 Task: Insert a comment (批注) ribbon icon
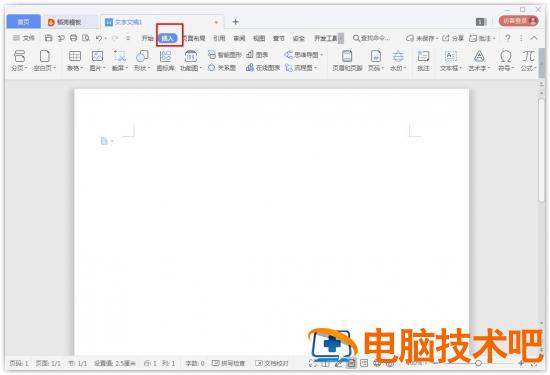click(x=423, y=56)
